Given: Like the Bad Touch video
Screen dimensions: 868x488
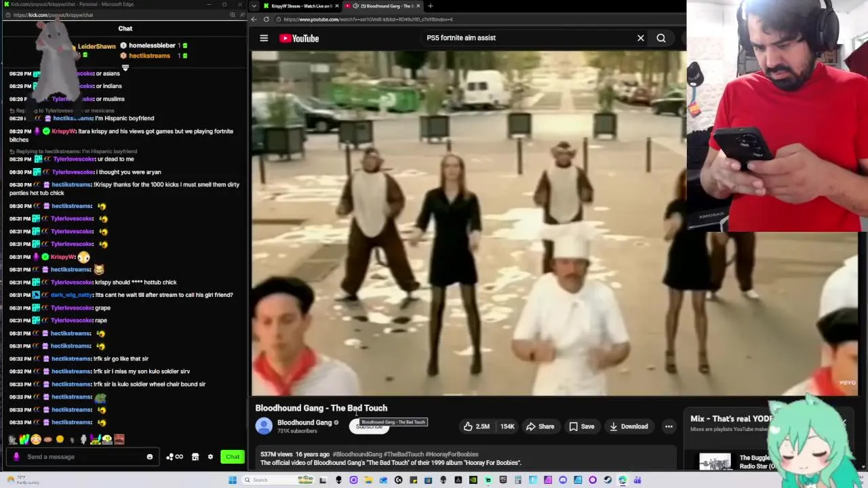Looking at the screenshot, I should click(477, 426).
